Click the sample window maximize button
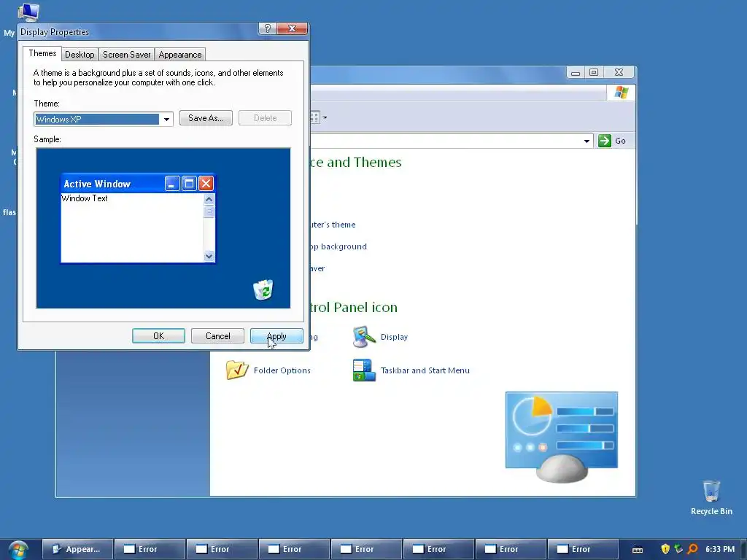The image size is (747, 560). 189,183
